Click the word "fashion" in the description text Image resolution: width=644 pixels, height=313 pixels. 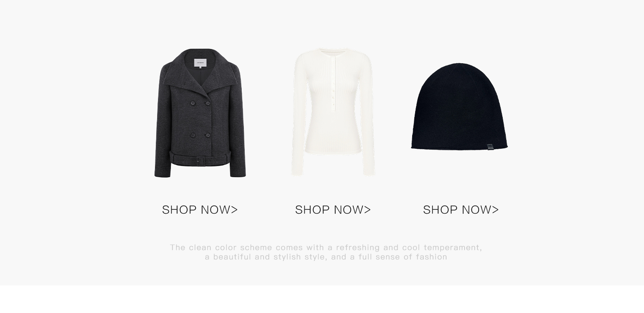[x=432, y=257]
